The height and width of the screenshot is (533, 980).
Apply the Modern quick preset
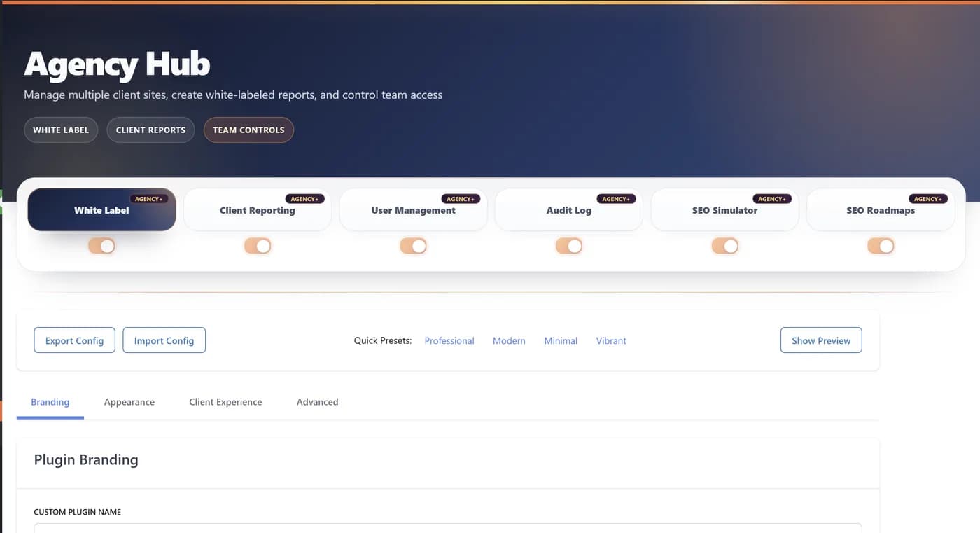(509, 341)
